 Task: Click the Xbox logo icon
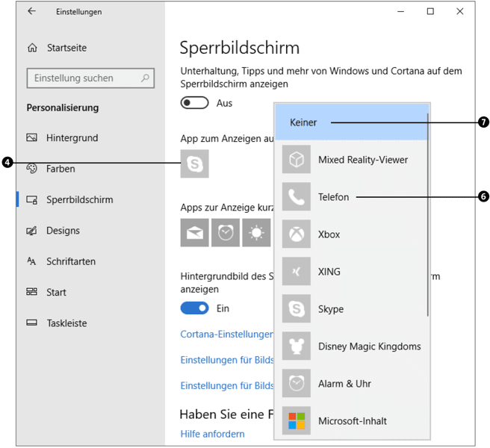tap(297, 234)
